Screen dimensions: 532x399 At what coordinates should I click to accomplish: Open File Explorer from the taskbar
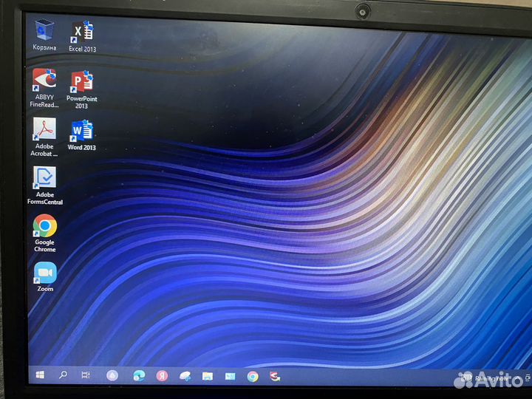pos(208,376)
